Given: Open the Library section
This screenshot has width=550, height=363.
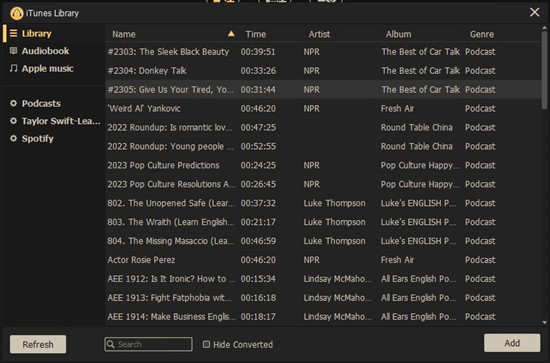Looking at the screenshot, I should (x=54, y=33).
